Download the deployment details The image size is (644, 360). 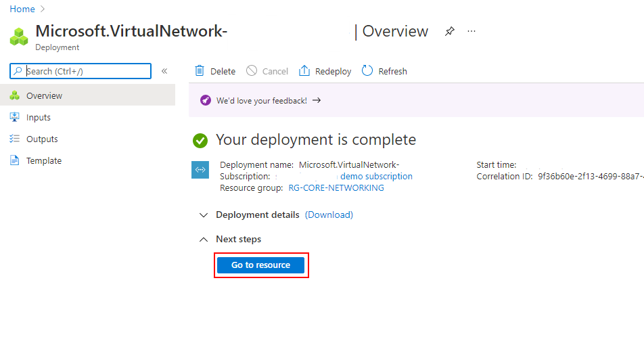pos(329,215)
